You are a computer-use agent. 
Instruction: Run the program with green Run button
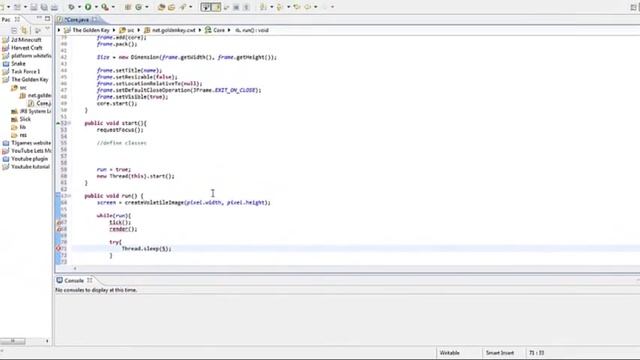coord(88,7)
